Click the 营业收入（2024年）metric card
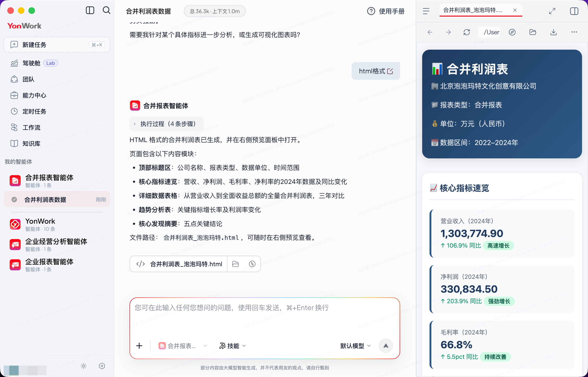Viewport: 588px width, 377px height. coord(502,233)
